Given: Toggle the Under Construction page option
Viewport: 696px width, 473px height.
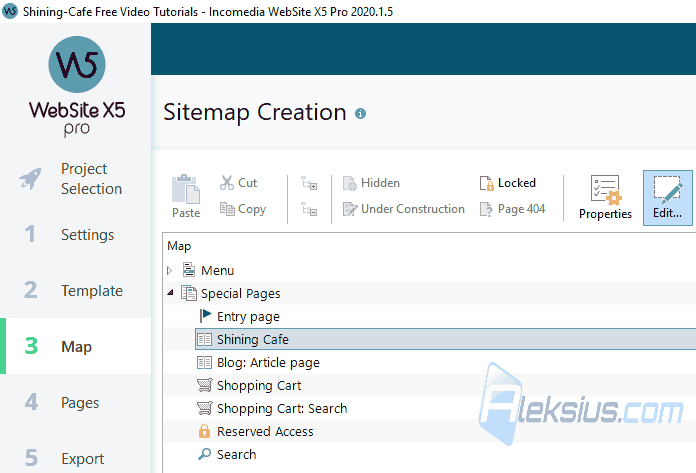Looking at the screenshot, I should coord(403,209).
